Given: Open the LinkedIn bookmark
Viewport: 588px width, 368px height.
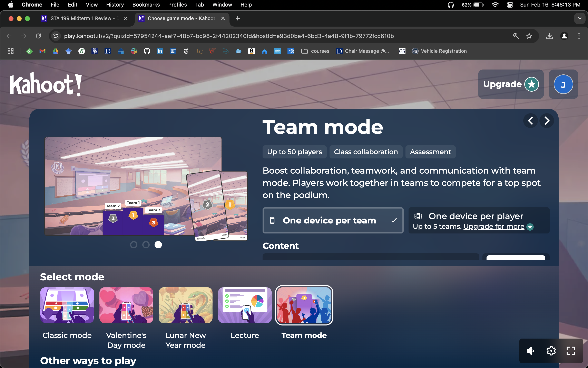Looking at the screenshot, I should [160, 51].
